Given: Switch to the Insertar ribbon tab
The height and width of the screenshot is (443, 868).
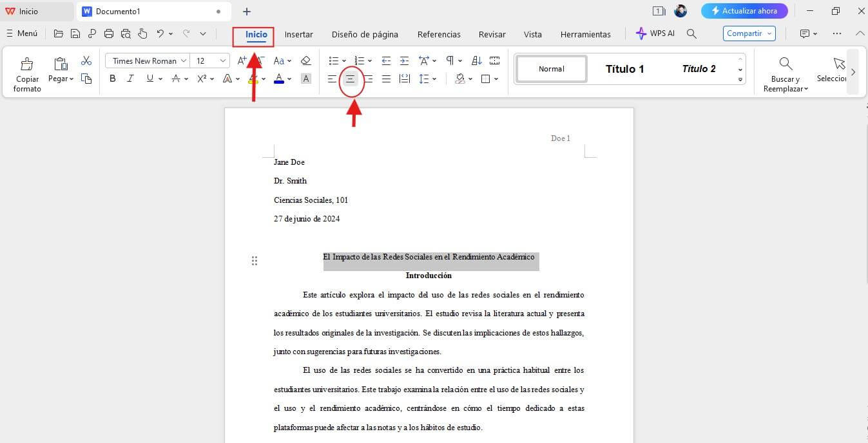Looking at the screenshot, I should [x=298, y=34].
